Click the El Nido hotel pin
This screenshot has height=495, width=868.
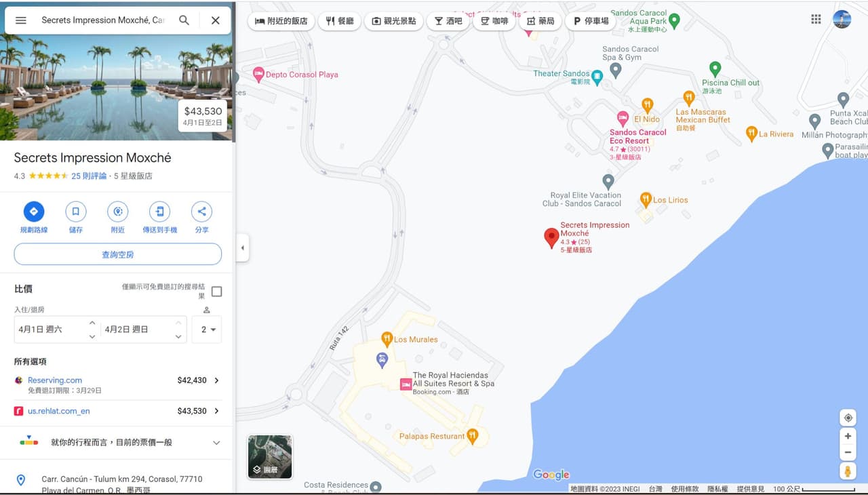[648, 105]
